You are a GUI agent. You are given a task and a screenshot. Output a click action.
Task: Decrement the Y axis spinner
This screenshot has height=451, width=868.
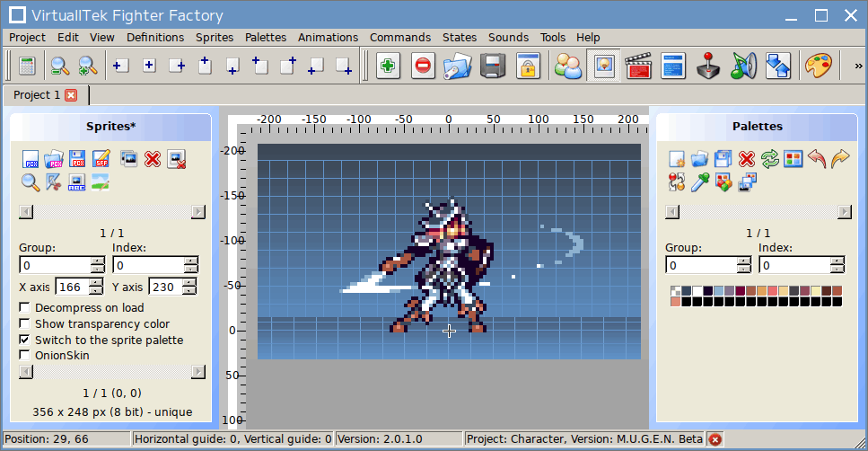point(189,290)
